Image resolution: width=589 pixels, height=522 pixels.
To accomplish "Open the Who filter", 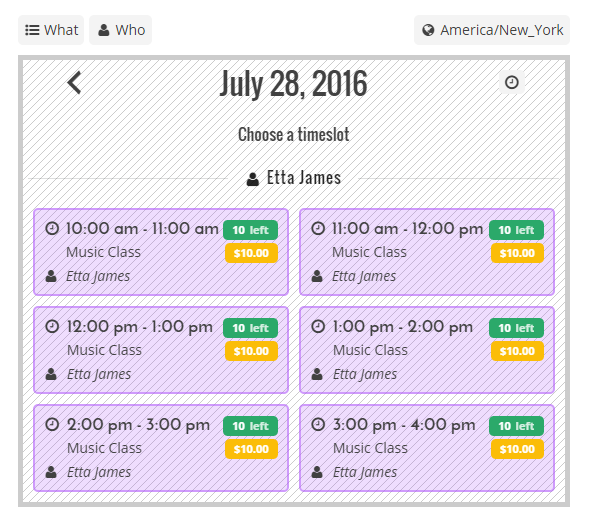I will (121, 30).
